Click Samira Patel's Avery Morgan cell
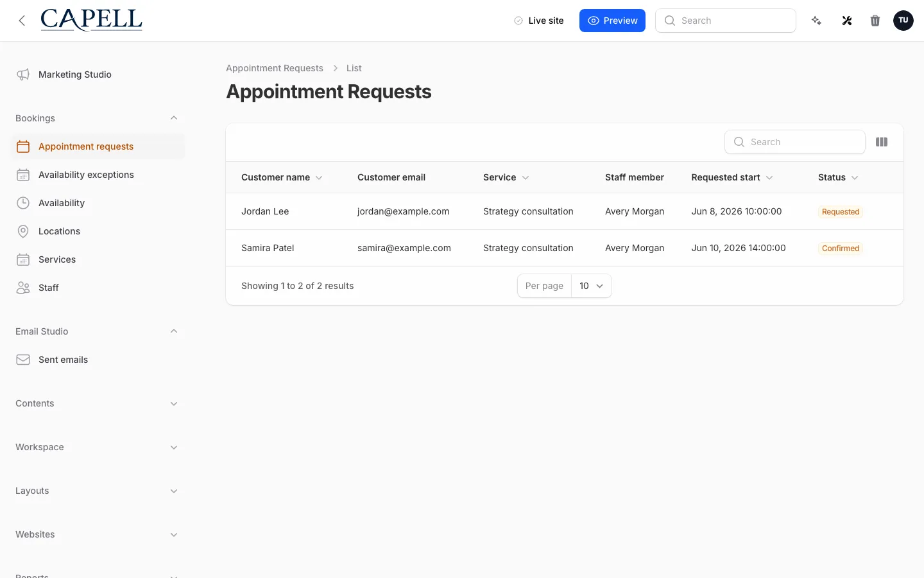Screen dimensions: 924x578 tap(635, 248)
